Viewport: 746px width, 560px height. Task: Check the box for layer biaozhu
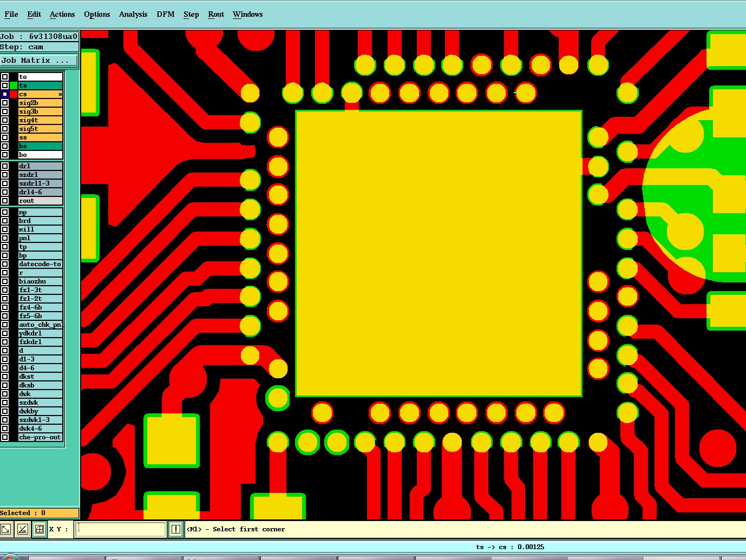(x=5, y=281)
